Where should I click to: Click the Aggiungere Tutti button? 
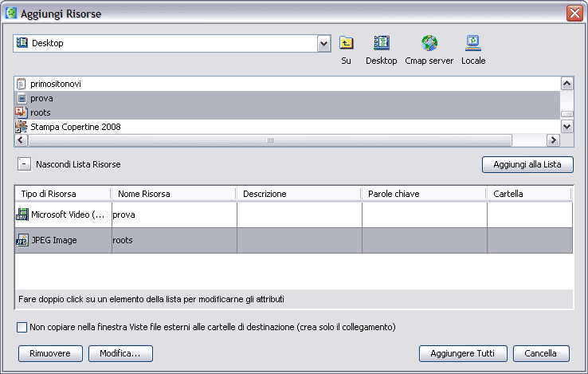click(462, 353)
